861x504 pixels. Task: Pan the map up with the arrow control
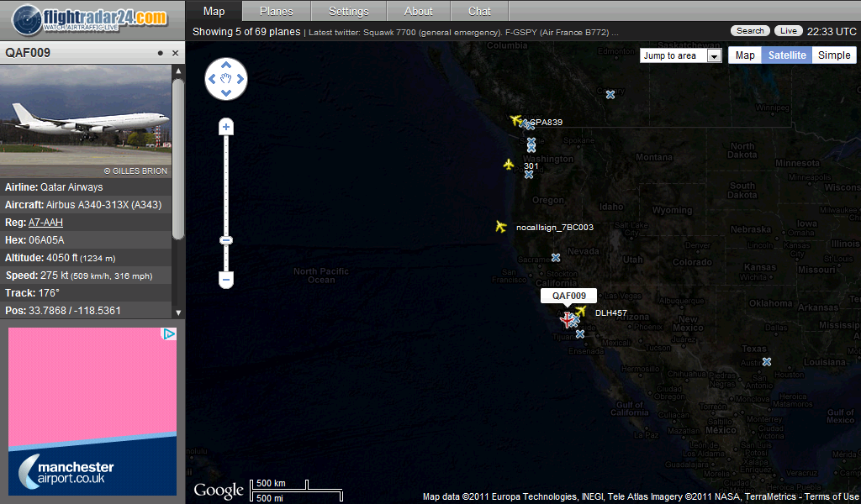pos(226,66)
